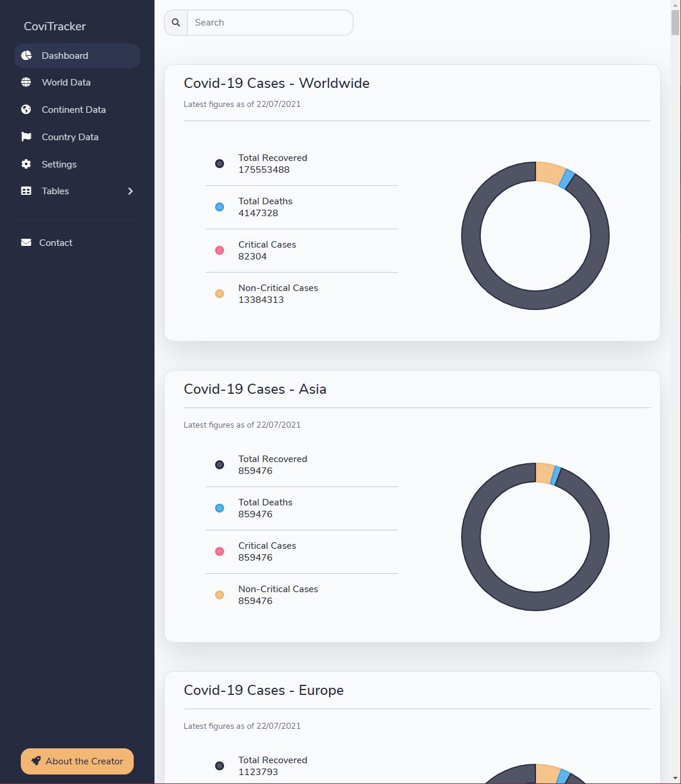
Task: Click Asia 'Non-Critical Cases' label
Action: [278, 589]
